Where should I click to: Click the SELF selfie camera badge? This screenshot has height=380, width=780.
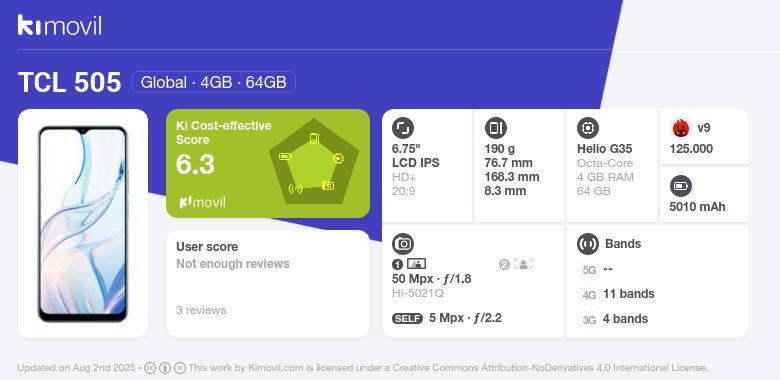point(407,318)
